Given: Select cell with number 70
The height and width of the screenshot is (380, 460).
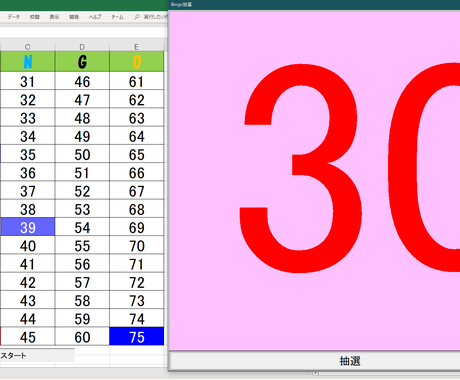Looking at the screenshot, I should [137, 246].
